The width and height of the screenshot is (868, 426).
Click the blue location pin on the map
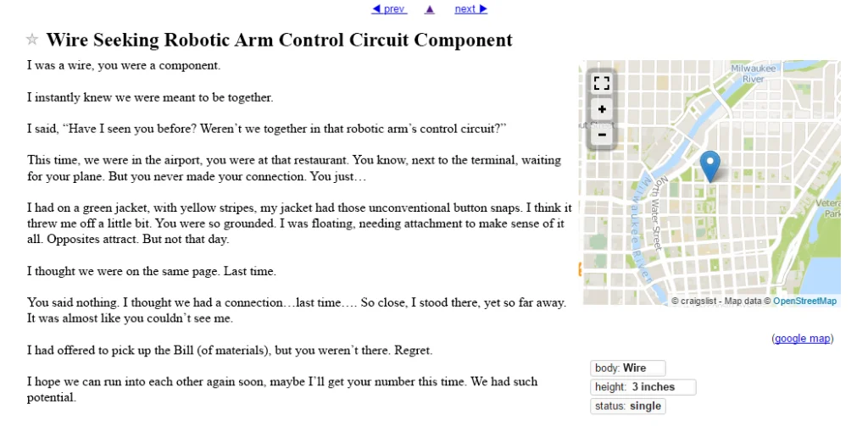click(710, 164)
